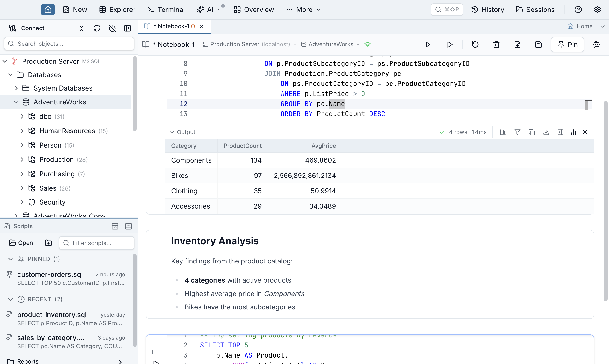Expand the HumanResources schema

click(22, 131)
